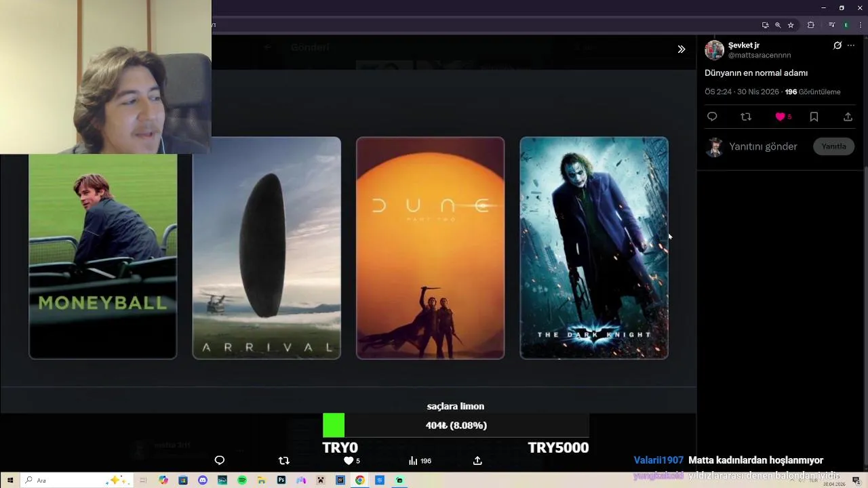Click the Şevket jr display name
This screenshot has height=488, width=868.
[x=744, y=45]
